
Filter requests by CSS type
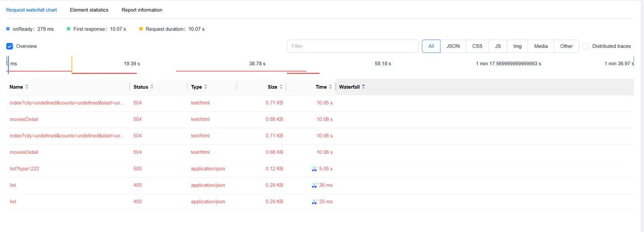(x=477, y=46)
